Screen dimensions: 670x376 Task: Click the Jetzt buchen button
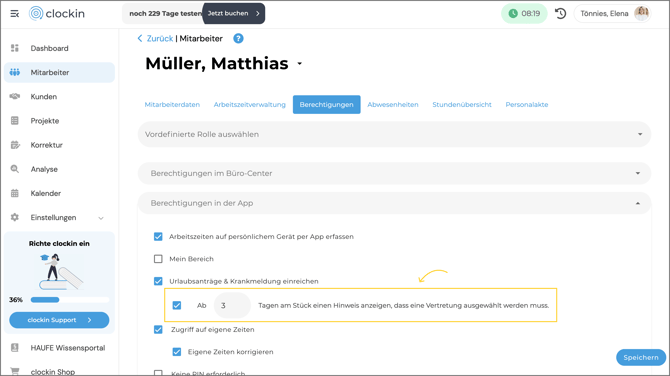(233, 14)
